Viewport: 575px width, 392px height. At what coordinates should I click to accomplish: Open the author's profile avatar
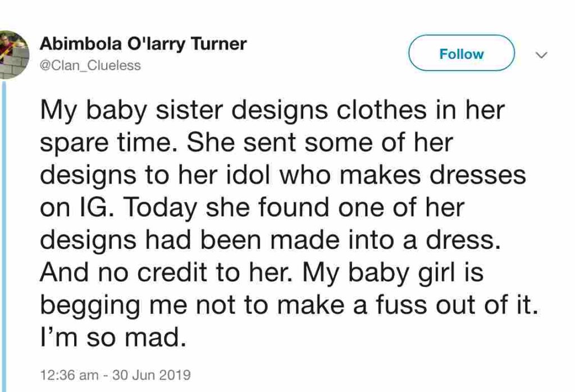12,55
